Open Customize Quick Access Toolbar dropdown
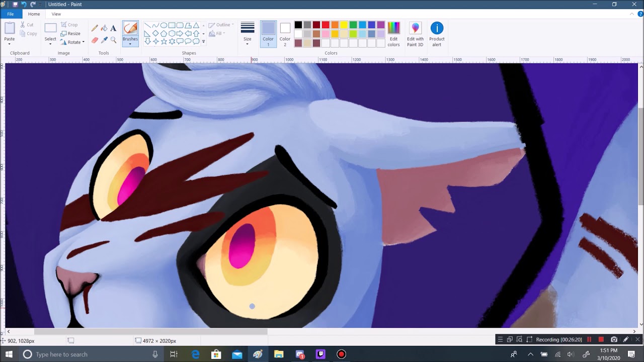The image size is (644, 362). [40, 5]
